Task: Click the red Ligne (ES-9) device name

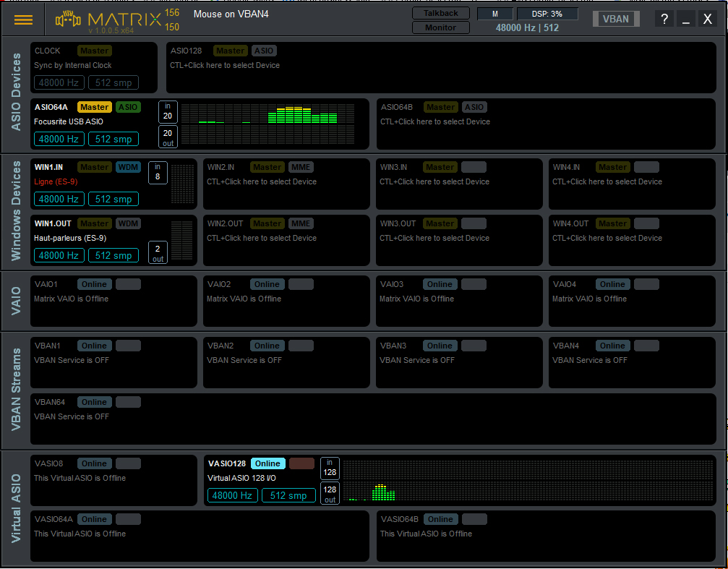Action: [x=56, y=181]
